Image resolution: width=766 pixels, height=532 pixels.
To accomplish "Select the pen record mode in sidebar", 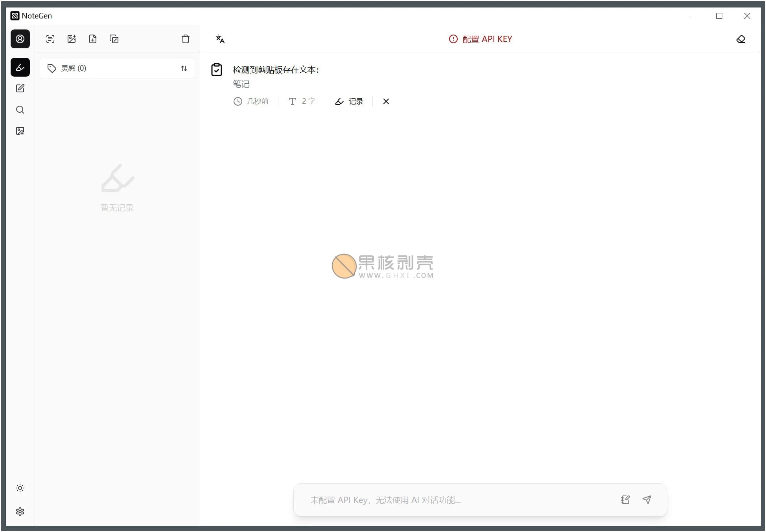I will [x=20, y=67].
